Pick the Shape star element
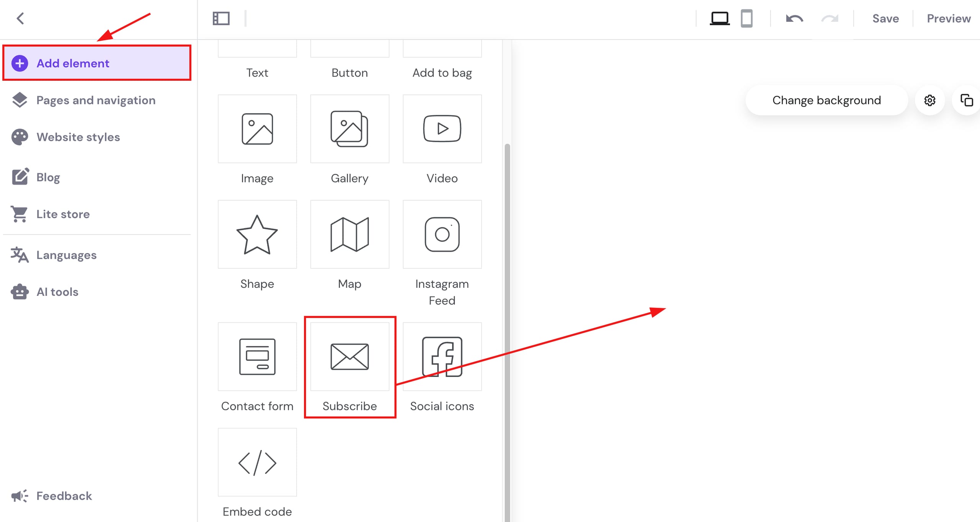The image size is (980, 522). 257,234
